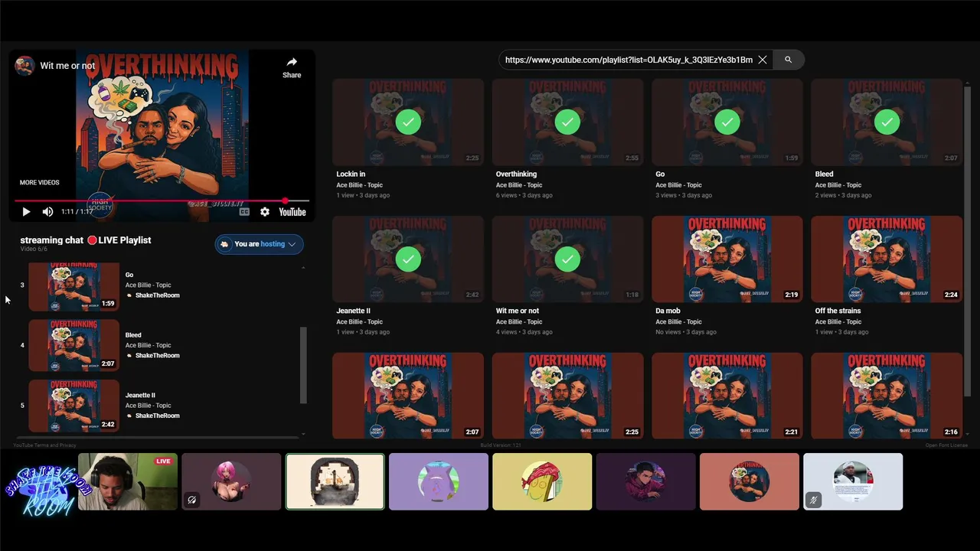This screenshot has height=551, width=980.
Task: Focus the YouTube playlist URL field
Action: pos(628,60)
